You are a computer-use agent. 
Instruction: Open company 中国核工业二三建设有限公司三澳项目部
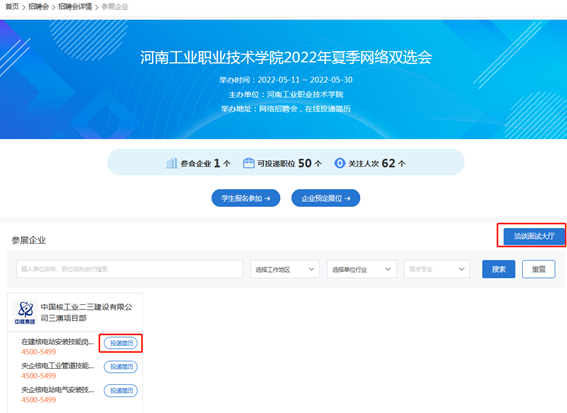coord(86,312)
